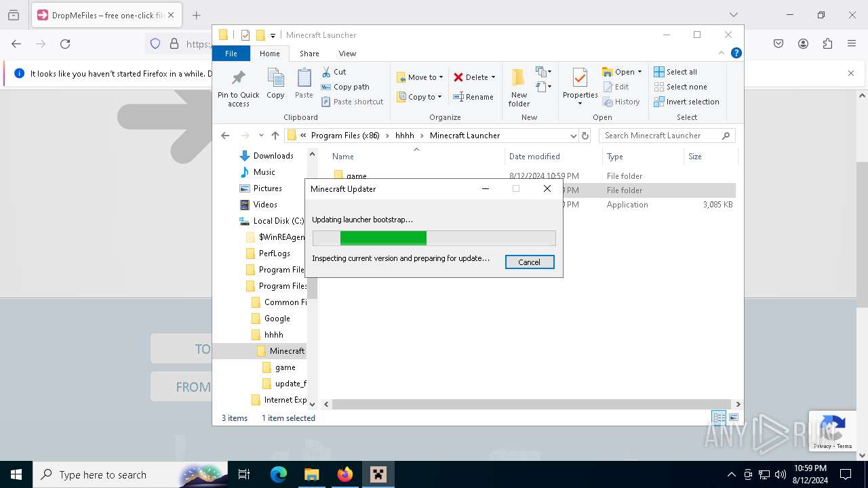
Task: Open recent locations dropdown arrow
Action: click(261, 136)
